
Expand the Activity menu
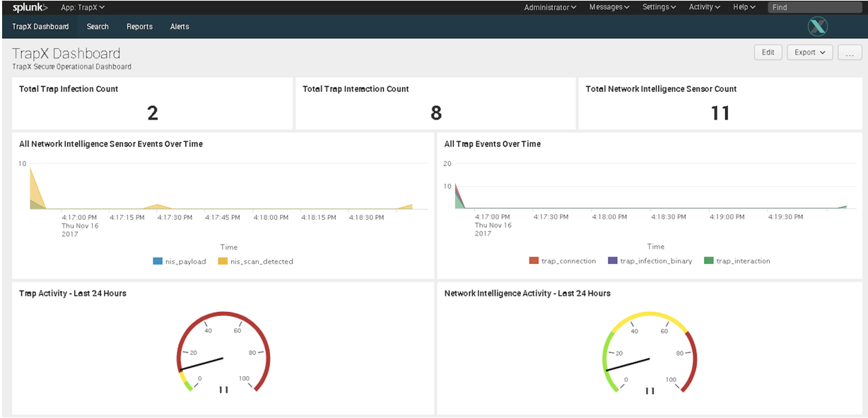[x=705, y=7]
